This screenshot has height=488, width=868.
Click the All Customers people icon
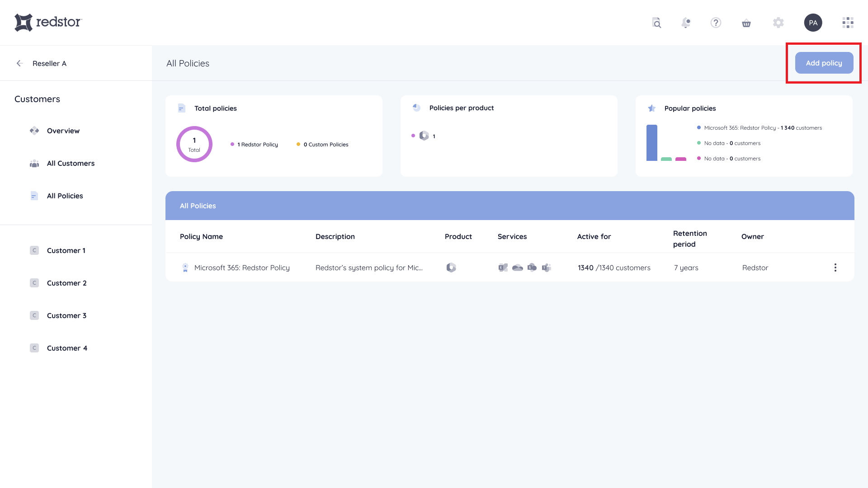click(34, 164)
